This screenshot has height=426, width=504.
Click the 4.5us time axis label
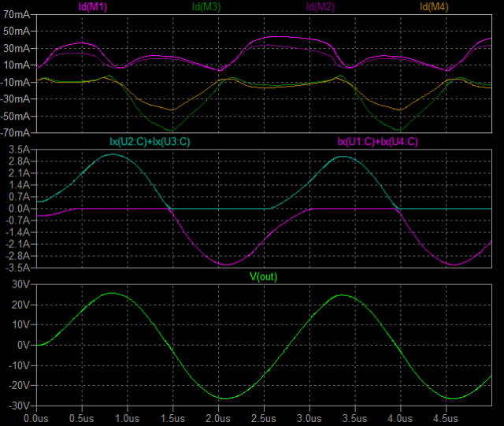[446, 418]
